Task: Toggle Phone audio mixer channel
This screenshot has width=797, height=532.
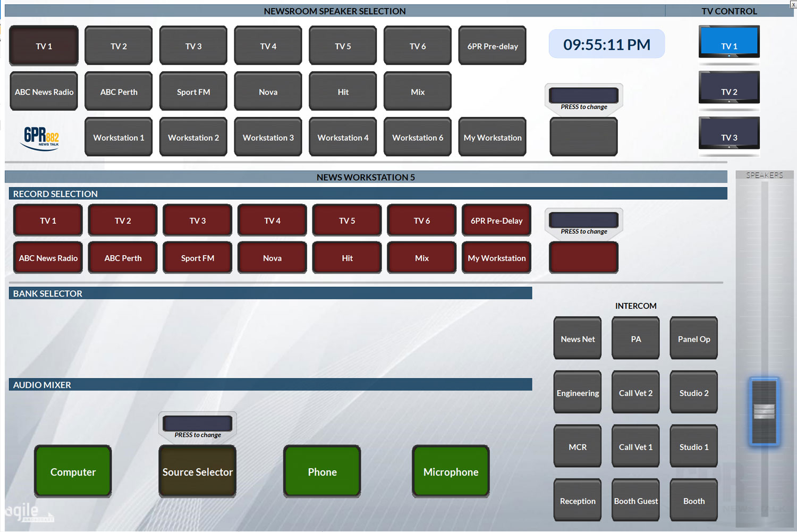Action: point(322,471)
